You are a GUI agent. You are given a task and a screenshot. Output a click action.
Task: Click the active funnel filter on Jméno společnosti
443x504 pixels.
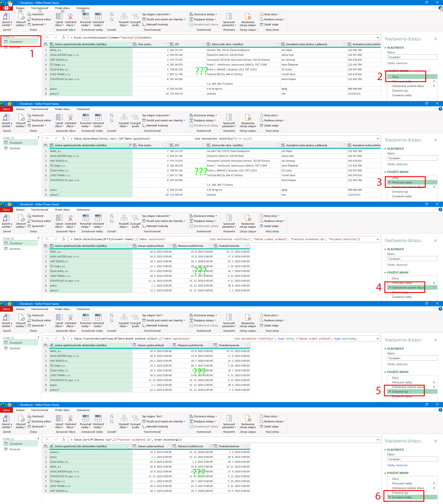pos(130,146)
